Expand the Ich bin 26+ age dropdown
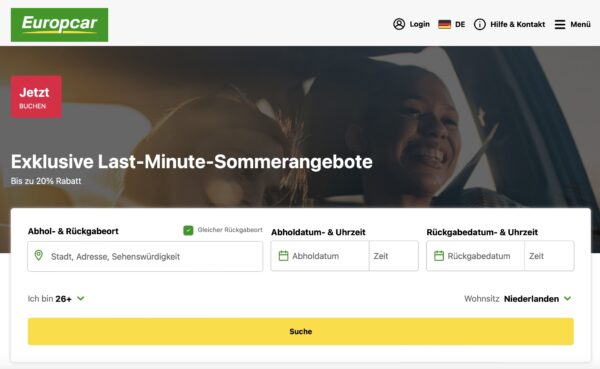The width and height of the screenshot is (600, 369). (x=81, y=298)
